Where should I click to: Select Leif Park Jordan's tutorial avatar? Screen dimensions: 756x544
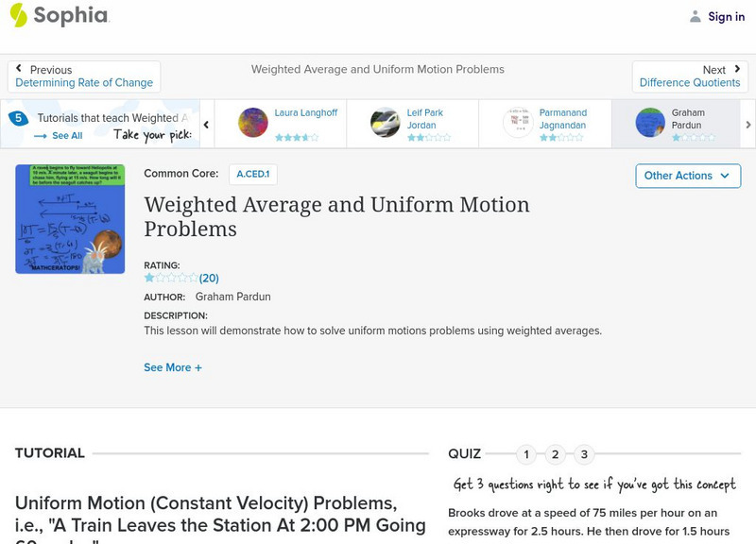pos(386,123)
